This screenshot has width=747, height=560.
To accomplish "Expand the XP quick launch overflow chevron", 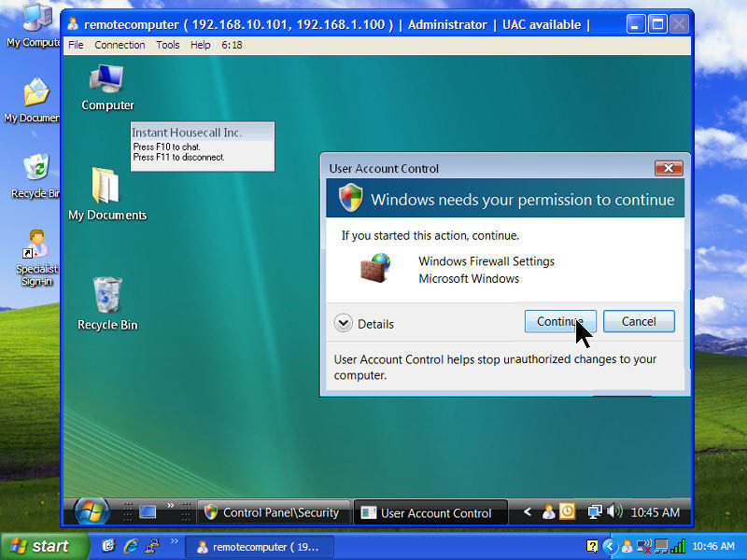I will pos(174,540).
